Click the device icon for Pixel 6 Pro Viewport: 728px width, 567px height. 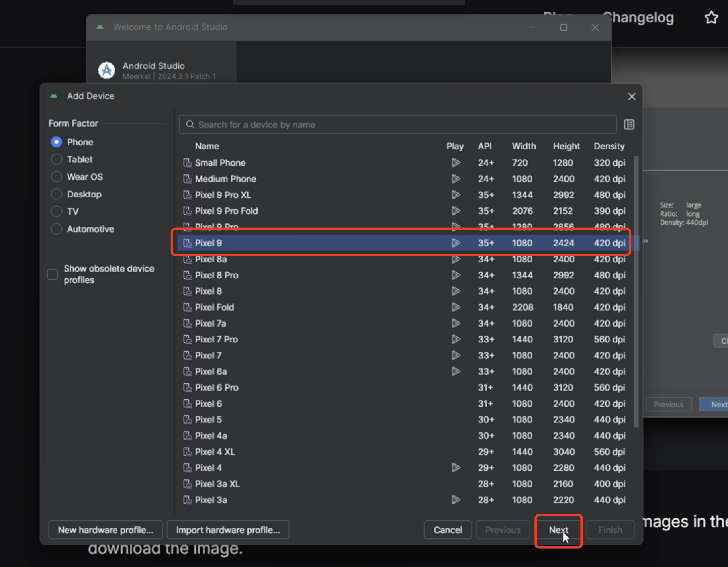tap(187, 388)
